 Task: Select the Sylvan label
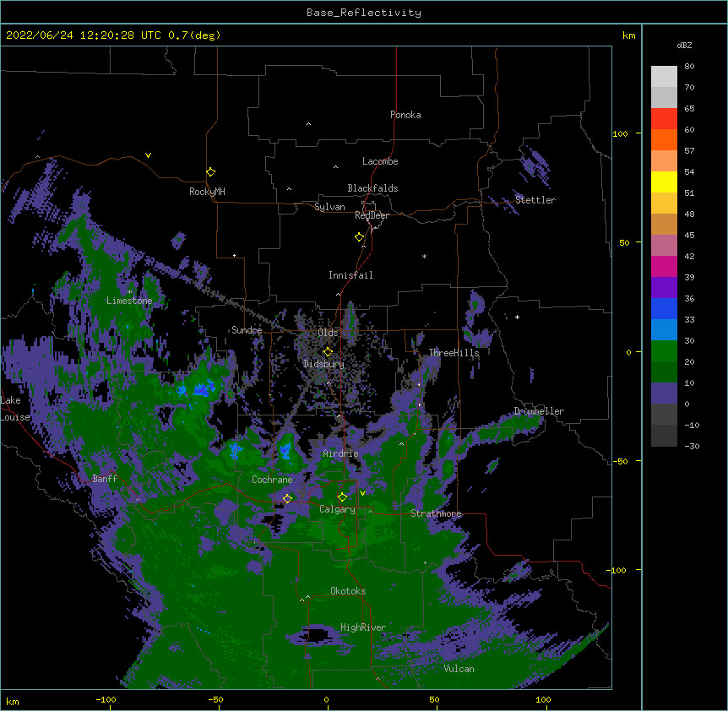click(329, 207)
